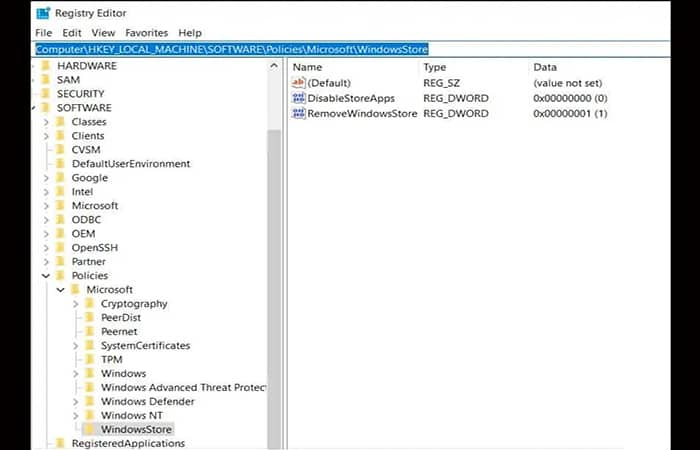Expand the ODBC key
The image size is (700, 450).
click(46, 220)
